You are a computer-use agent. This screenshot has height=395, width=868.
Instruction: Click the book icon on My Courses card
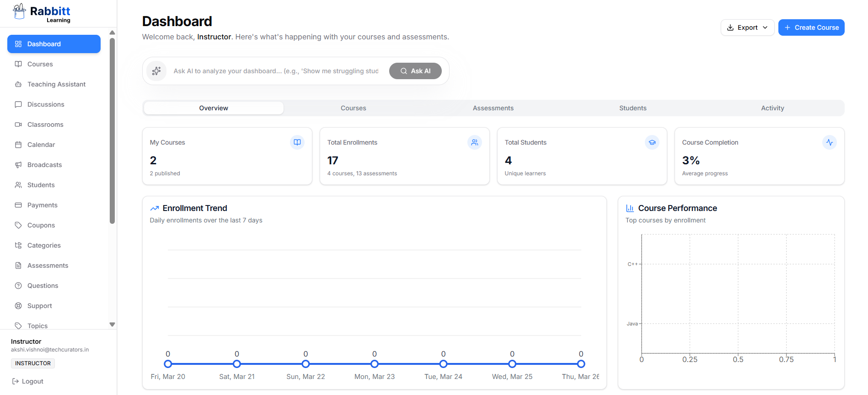[x=297, y=142]
